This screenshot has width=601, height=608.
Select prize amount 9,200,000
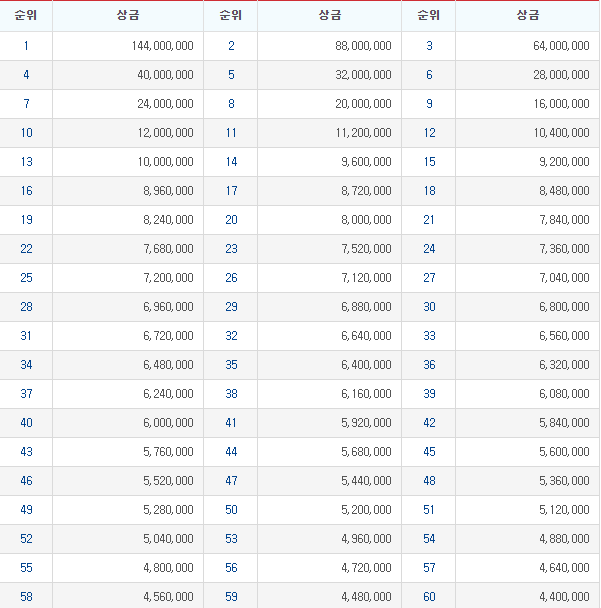point(564,162)
